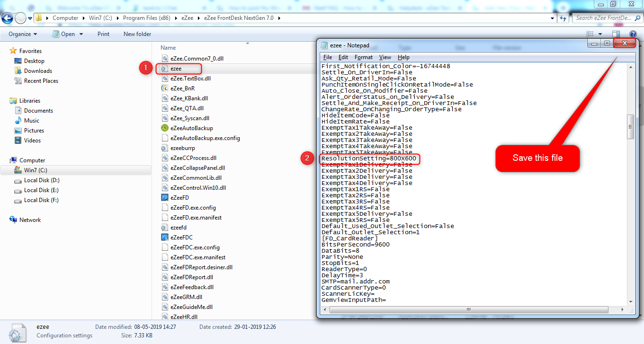This screenshot has height=344, width=644.
Task: Click Notepad scroll down arrow
Action: [x=631, y=301]
